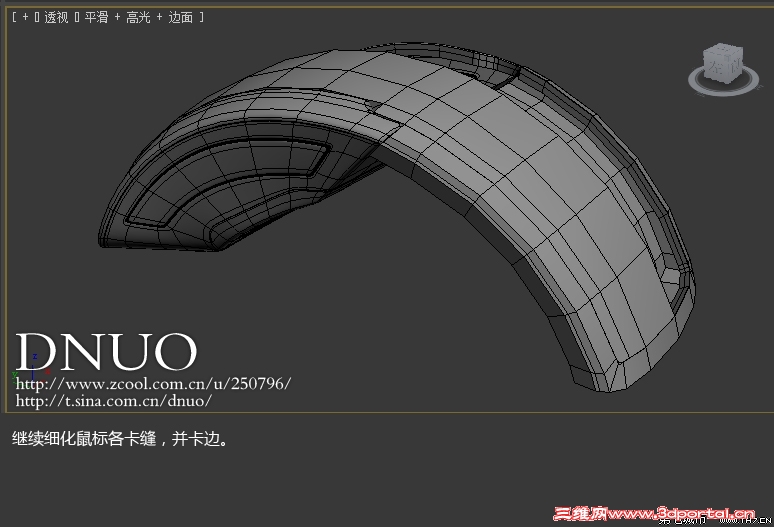Click the ViewCube navigation widget
774x527 pixels.
(x=724, y=70)
